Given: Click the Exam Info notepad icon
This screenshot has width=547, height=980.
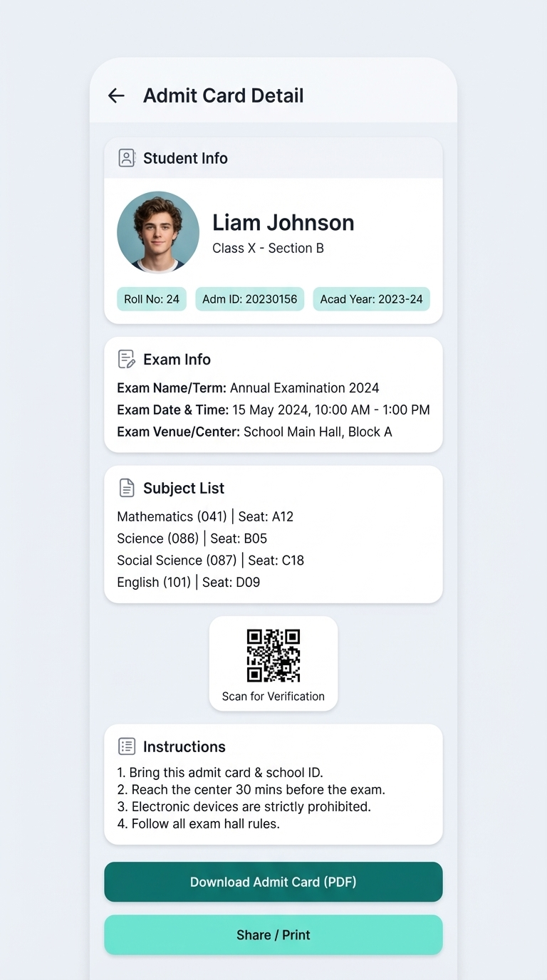Looking at the screenshot, I should coord(127,360).
